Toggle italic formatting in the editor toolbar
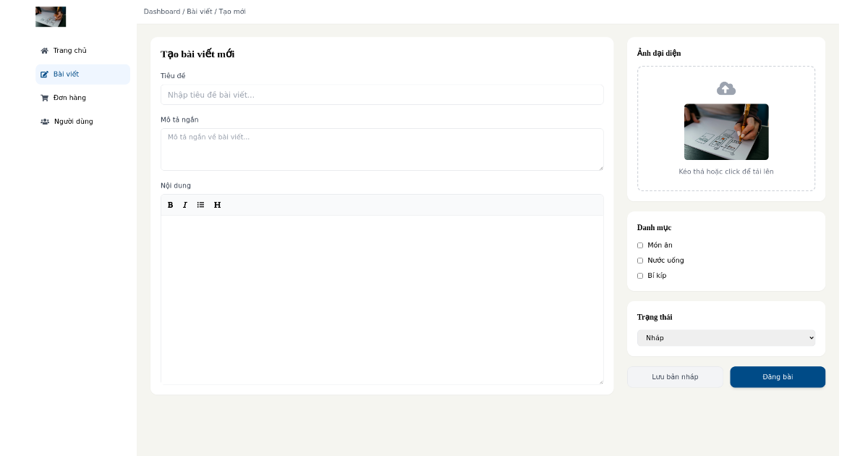868x456 pixels. tap(185, 205)
